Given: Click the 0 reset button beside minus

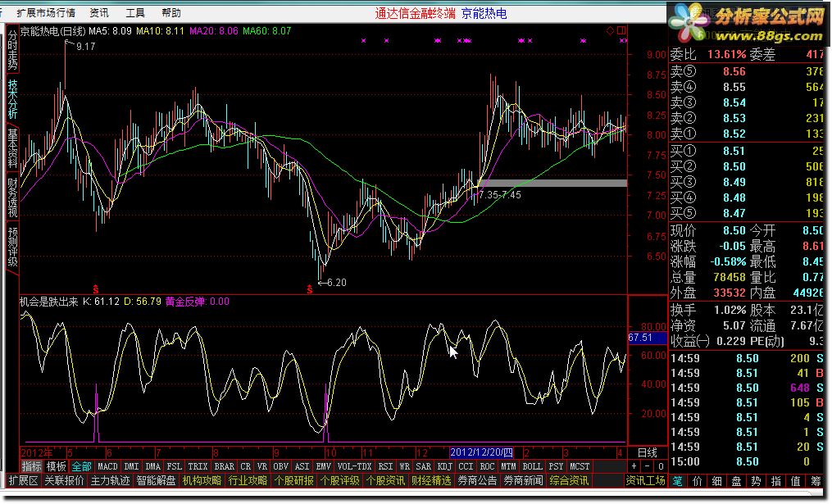Looking at the screenshot, I should point(661,466).
